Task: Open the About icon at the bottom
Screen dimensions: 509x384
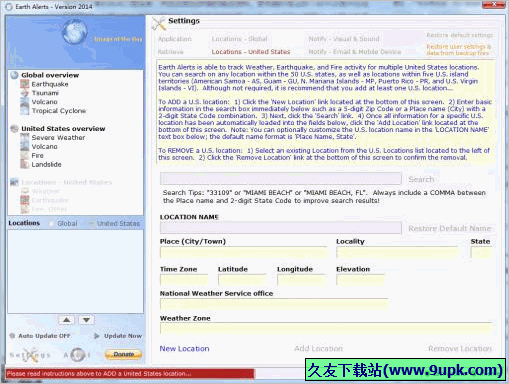Action: pyautogui.click(x=77, y=355)
